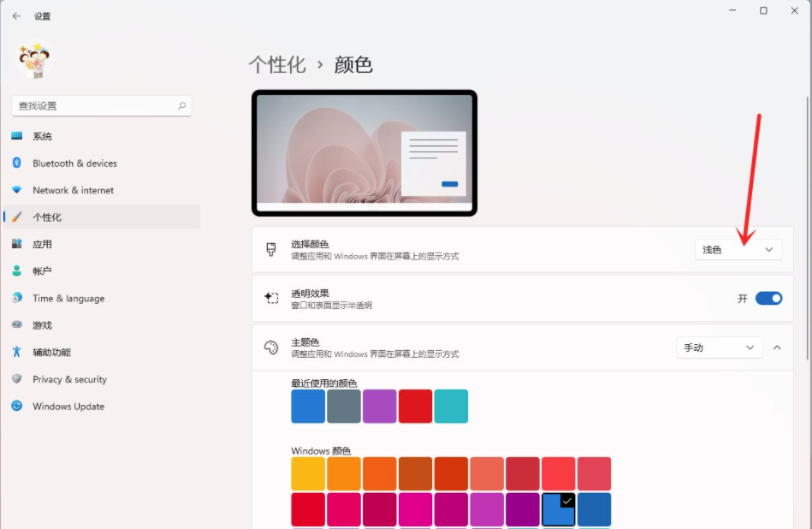The width and height of the screenshot is (812, 529).
Task: Click the desktop preview thumbnail
Action: [x=364, y=153]
